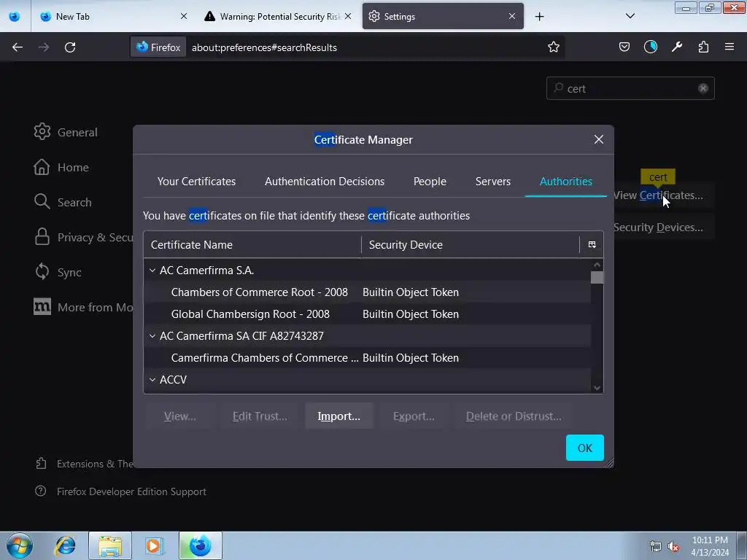The image size is (747, 560).
Task: Open the network tray icon
Action: coord(656,547)
